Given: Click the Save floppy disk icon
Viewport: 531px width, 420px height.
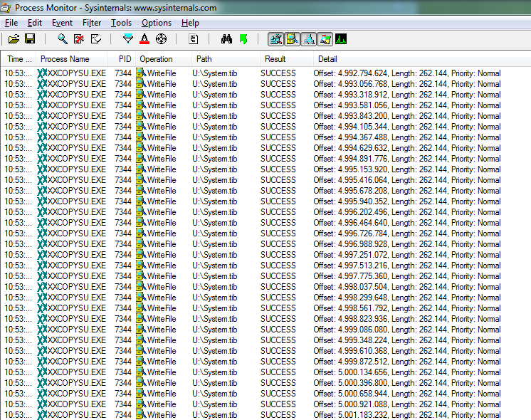Looking at the screenshot, I should click(x=30, y=39).
